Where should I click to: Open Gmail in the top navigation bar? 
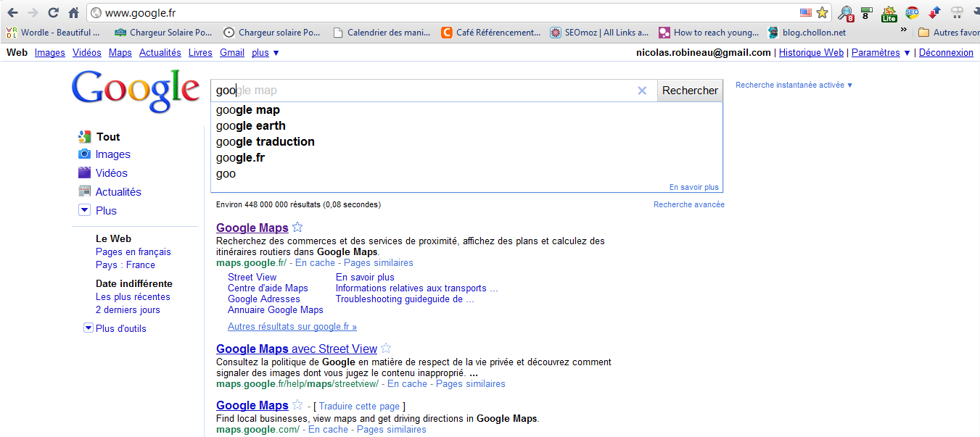point(232,53)
